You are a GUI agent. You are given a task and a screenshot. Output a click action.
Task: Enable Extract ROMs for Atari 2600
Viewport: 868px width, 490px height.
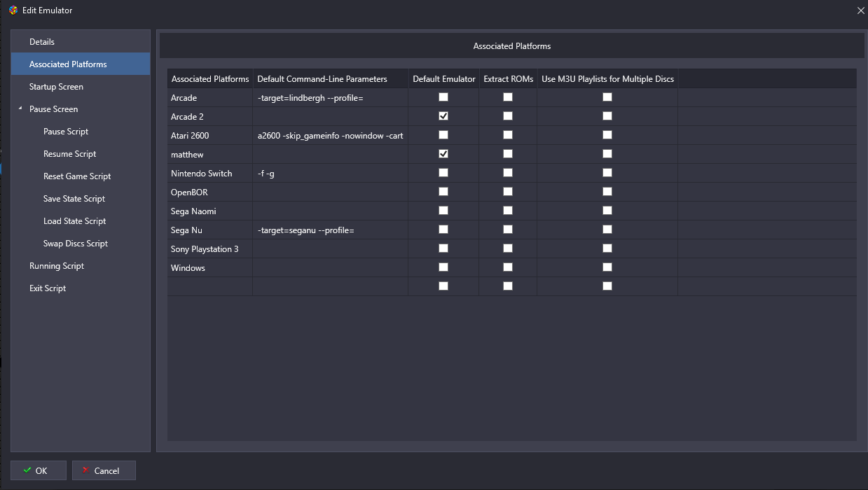508,135
